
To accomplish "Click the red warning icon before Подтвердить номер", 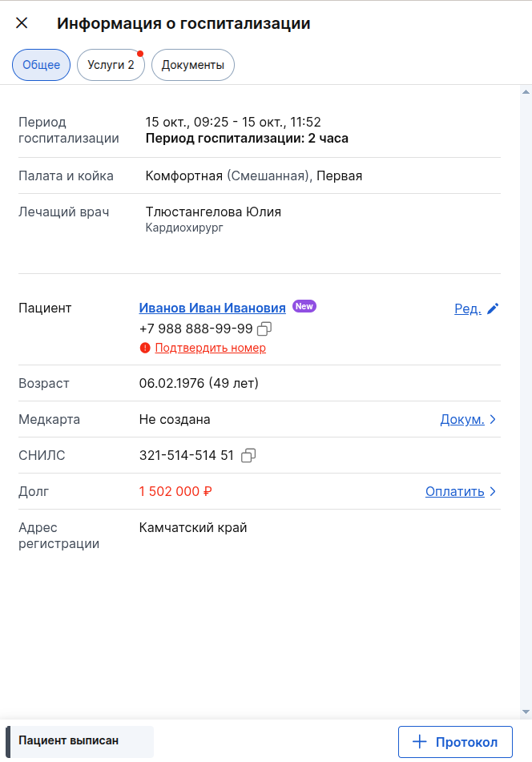I will pos(146,348).
